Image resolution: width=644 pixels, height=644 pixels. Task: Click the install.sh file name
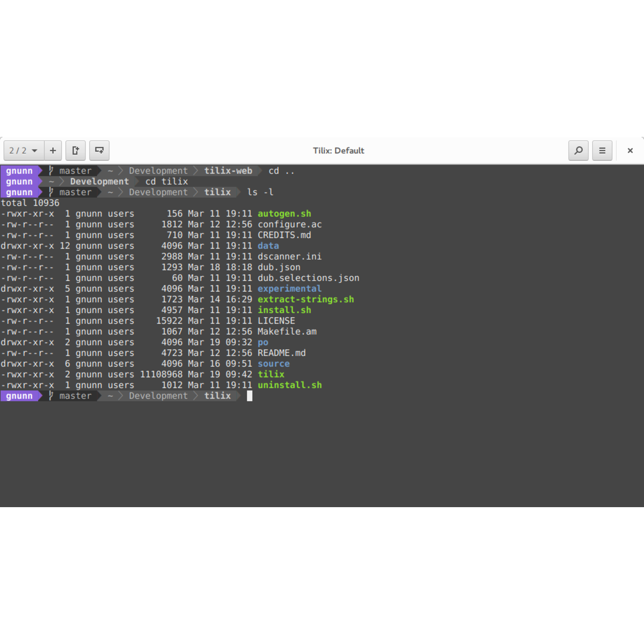[284, 310]
